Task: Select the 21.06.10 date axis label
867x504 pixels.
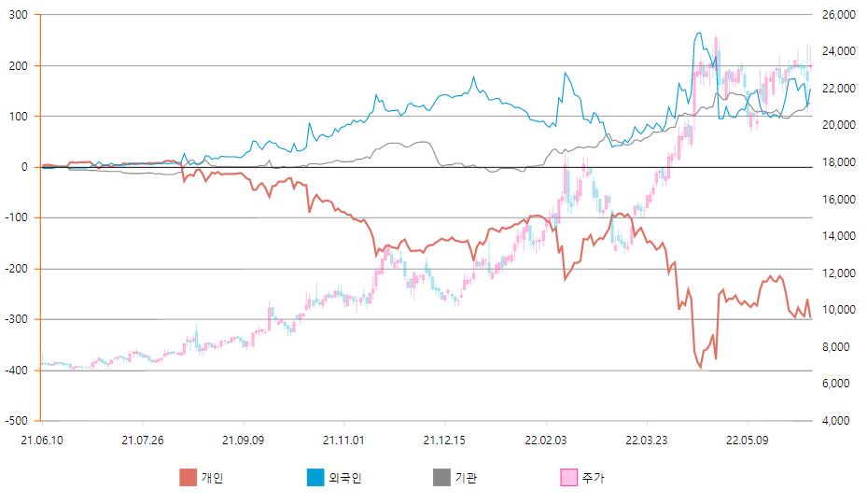Action: pyautogui.click(x=41, y=439)
